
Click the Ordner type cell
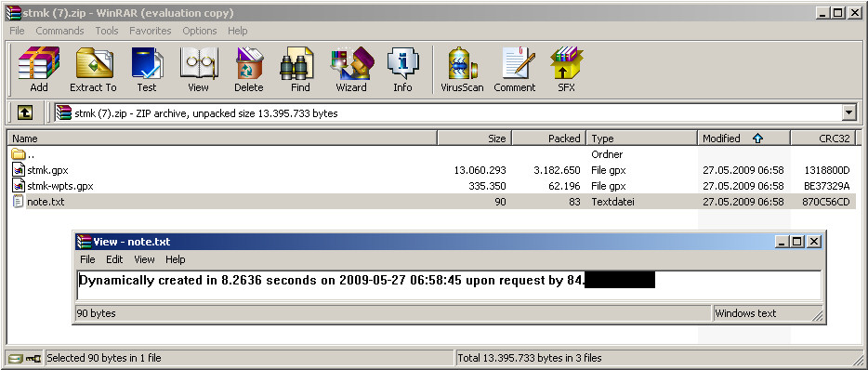click(x=607, y=154)
